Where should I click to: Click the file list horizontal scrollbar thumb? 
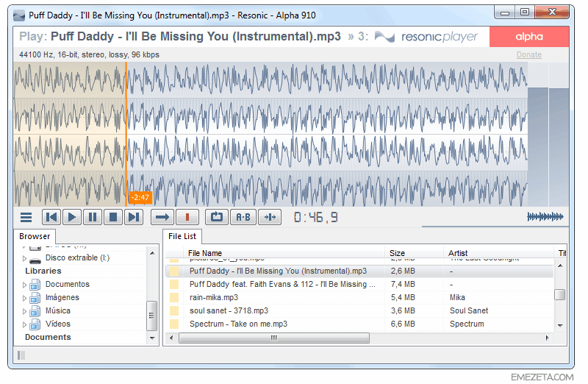click(274, 338)
